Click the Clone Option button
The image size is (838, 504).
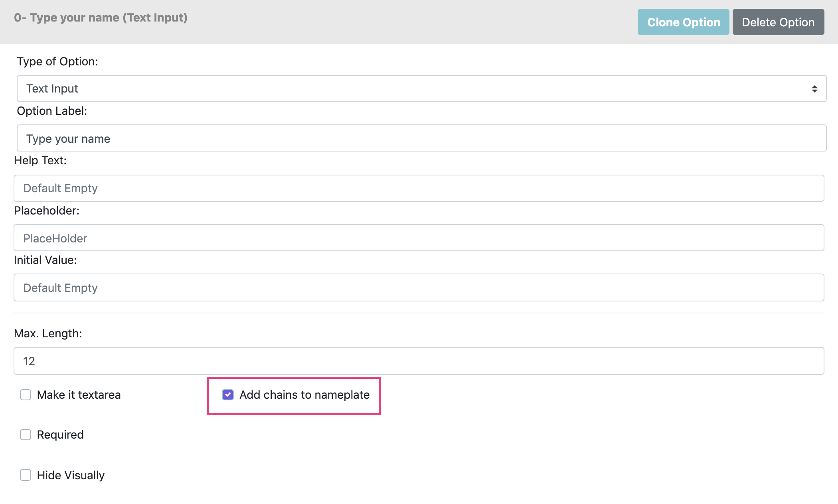(683, 22)
